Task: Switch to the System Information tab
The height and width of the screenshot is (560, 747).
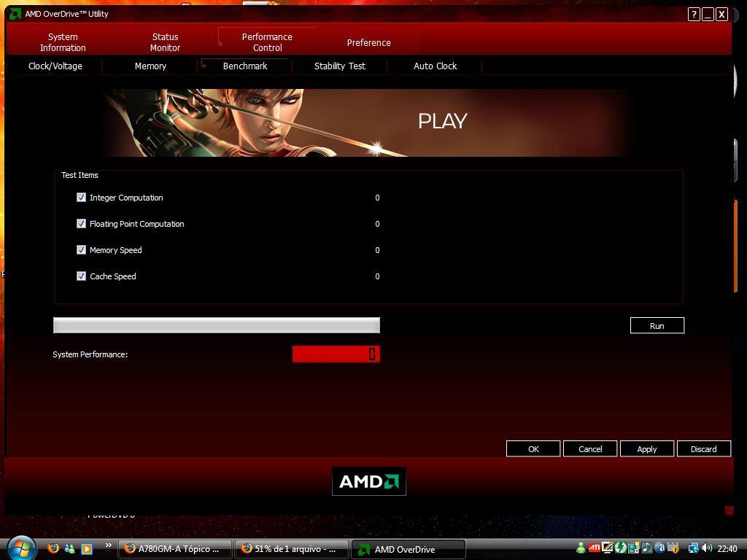Action: tap(63, 42)
